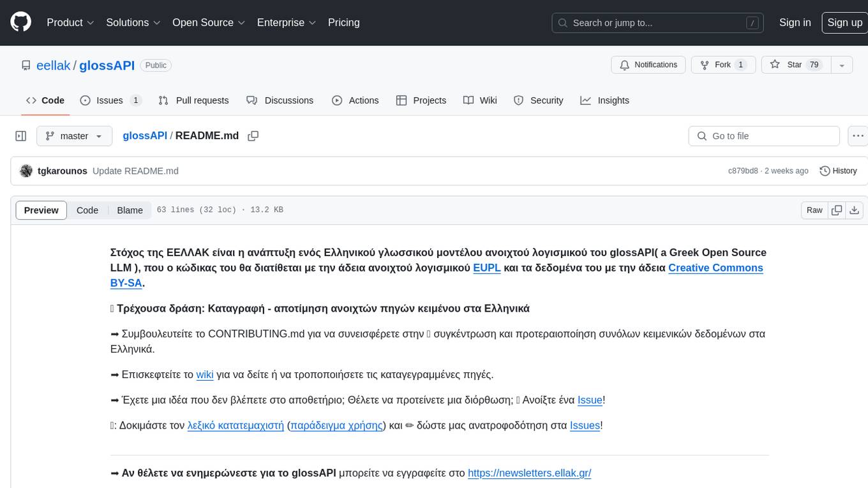
Task: Open the Update README.md commit message
Action: pyautogui.click(x=135, y=171)
